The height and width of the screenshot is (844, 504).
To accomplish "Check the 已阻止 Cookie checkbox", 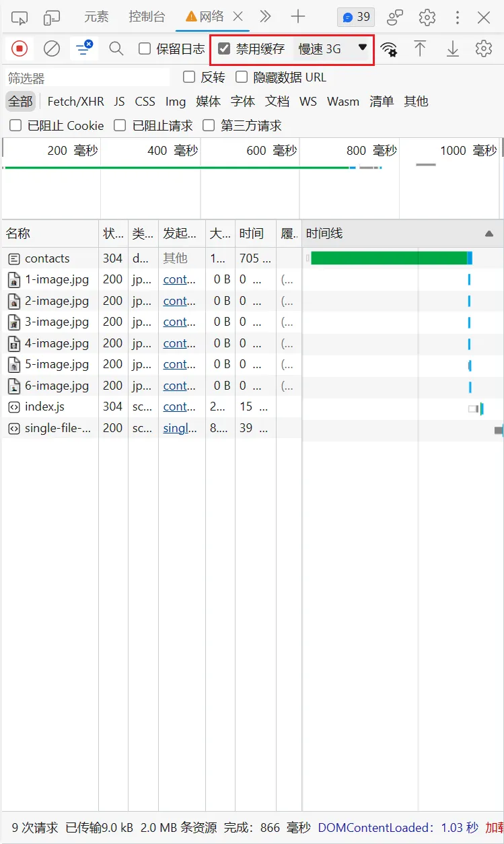I will [x=15, y=125].
